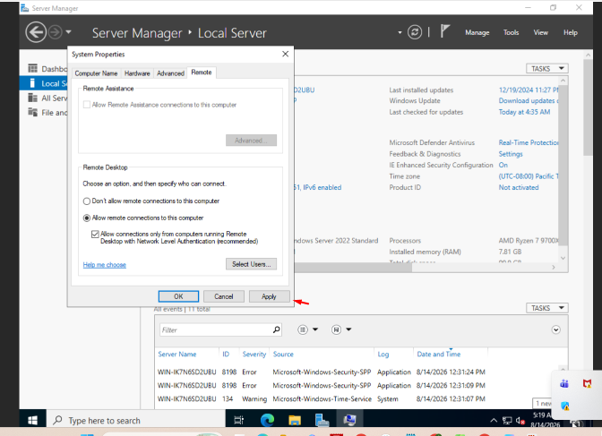The image size is (602, 436).
Task: Click the Apply button
Action: point(269,296)
